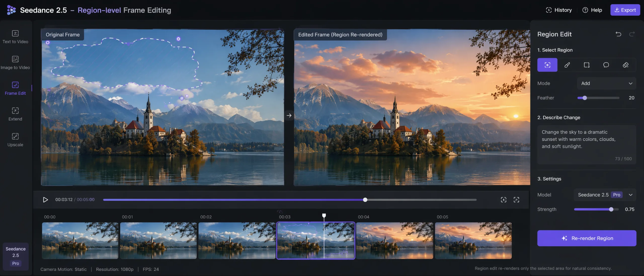
Task: Select the brush selection tool
Action: tap(567, 65)
